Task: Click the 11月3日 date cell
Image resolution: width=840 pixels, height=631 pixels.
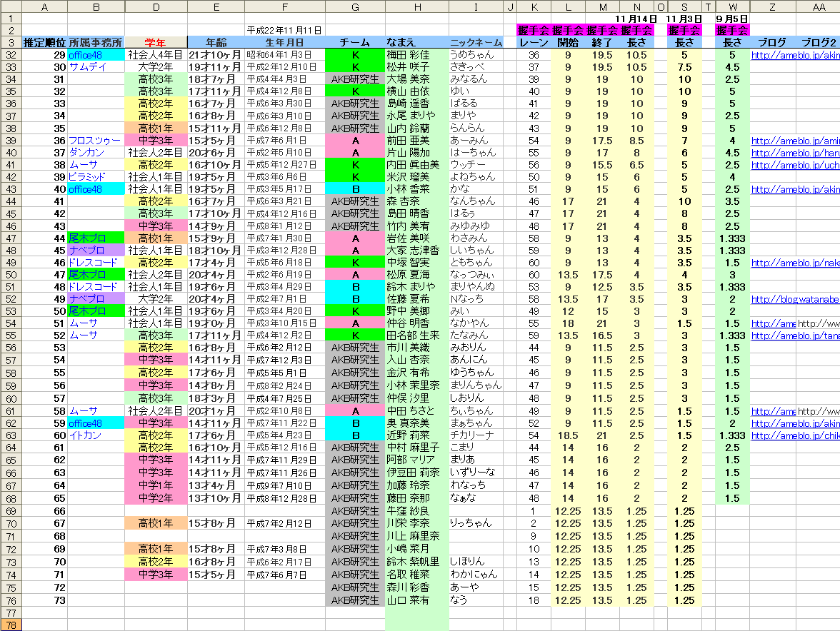Action: [x=684, y=19]
